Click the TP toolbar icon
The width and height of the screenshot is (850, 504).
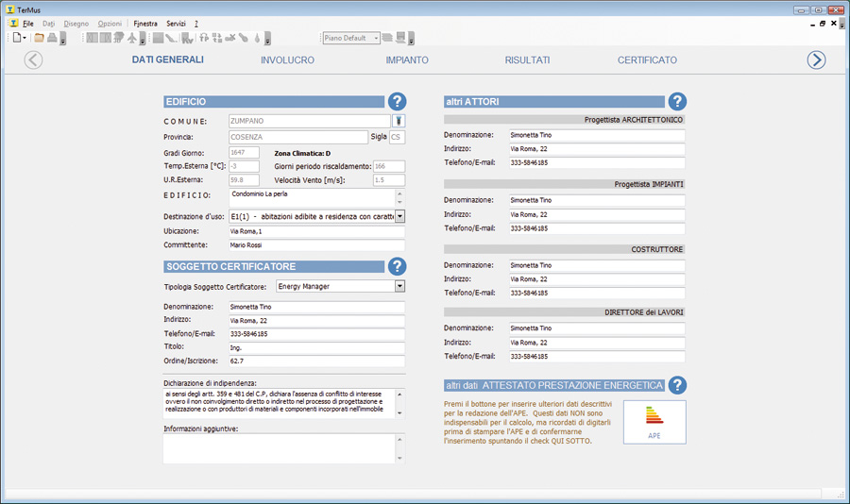[x=204, y=38]
